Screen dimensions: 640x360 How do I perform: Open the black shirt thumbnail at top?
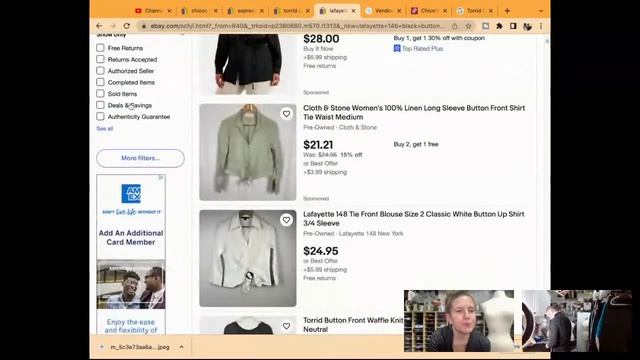pyautogui.click(x=248, y=64)
